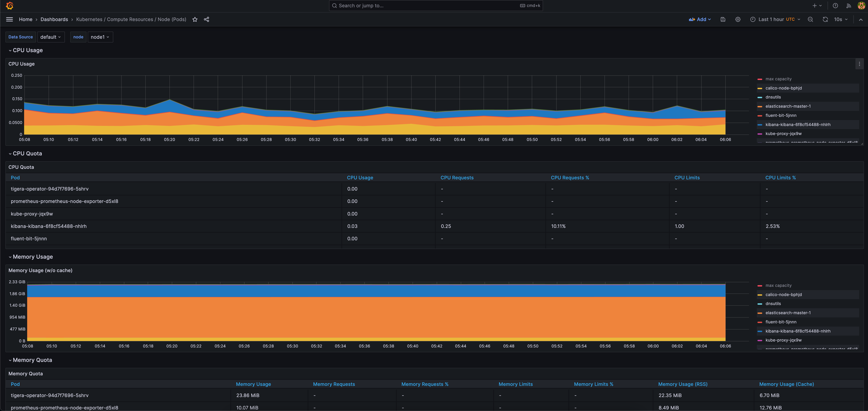868x411 pixels.
Task: Zoom out the time range with the magnifier icon
Action: point(810,19)
